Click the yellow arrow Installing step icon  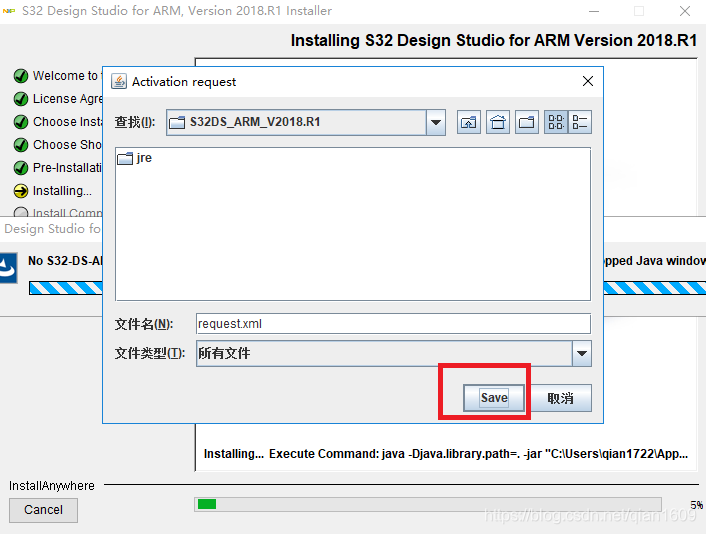point(21,191)
